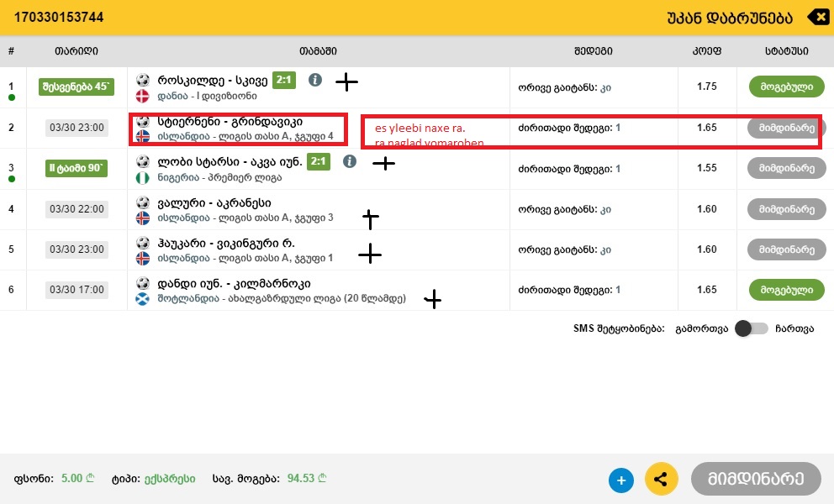Viewport: 834px width, 504px height.
Task: Click the Scotland flag icon in row 6
Action: (x=143, y=299)
